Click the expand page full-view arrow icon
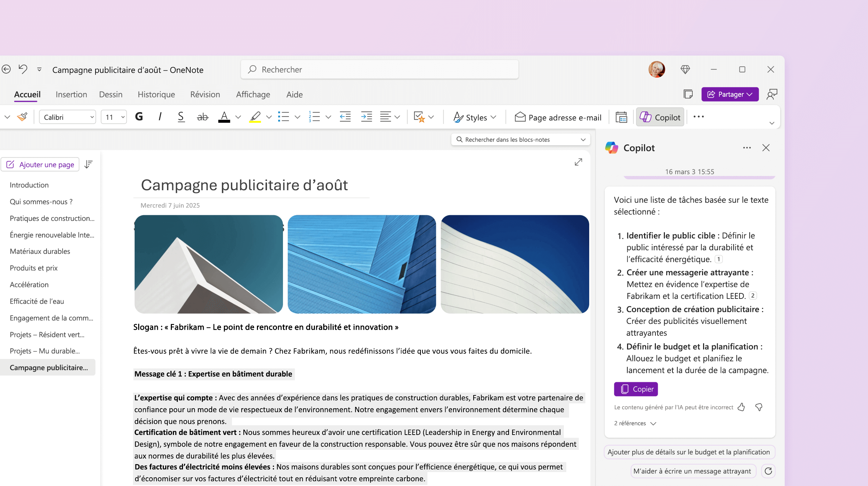This screenshot has width=868, height=486. [x=578, y=162]
